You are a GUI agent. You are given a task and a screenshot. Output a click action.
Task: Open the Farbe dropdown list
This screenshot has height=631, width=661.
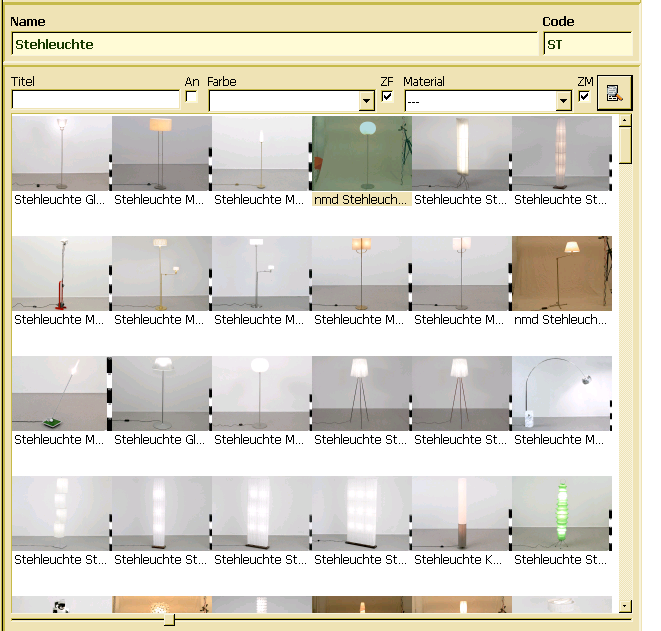pyautogui.click(x=365, y=101)
